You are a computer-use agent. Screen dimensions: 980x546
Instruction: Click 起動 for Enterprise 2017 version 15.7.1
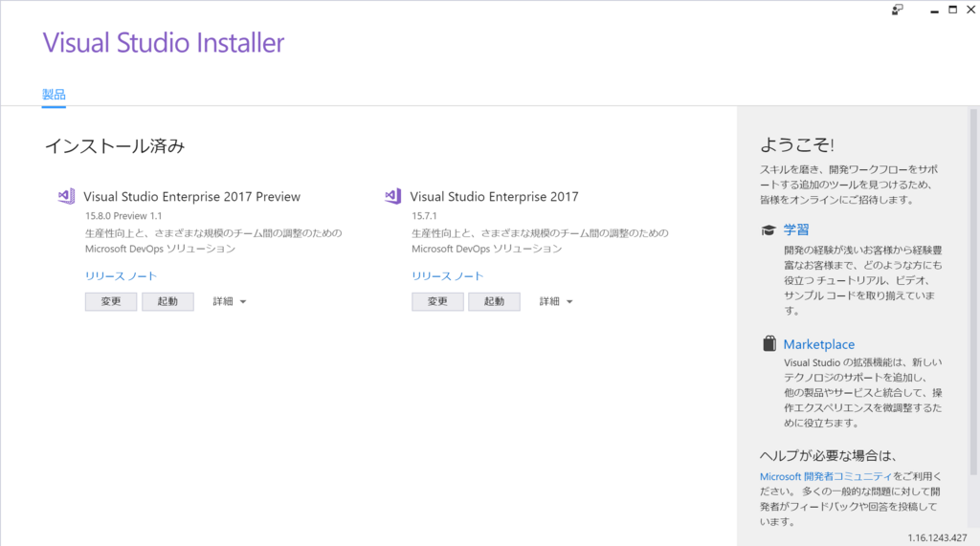[494, 301]
